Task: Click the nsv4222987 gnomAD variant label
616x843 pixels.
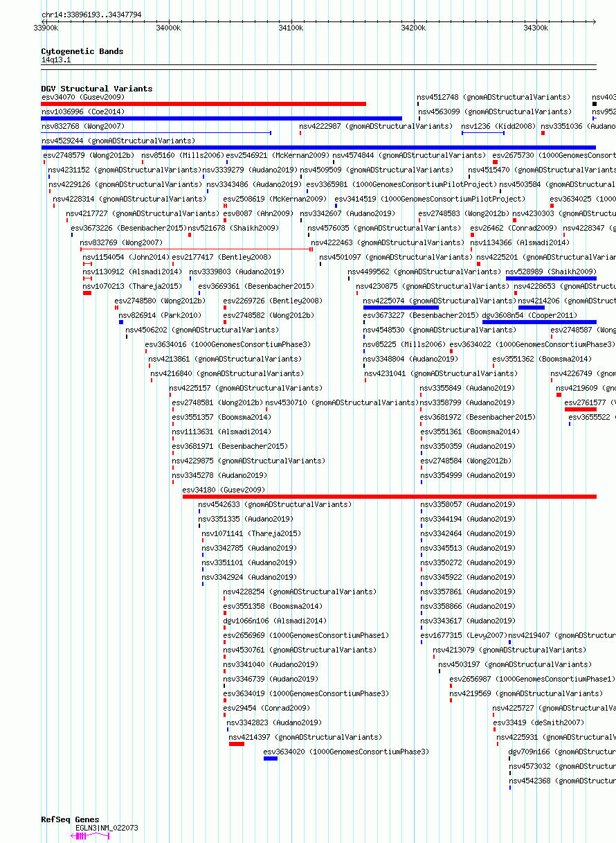Action: (376, 126)
